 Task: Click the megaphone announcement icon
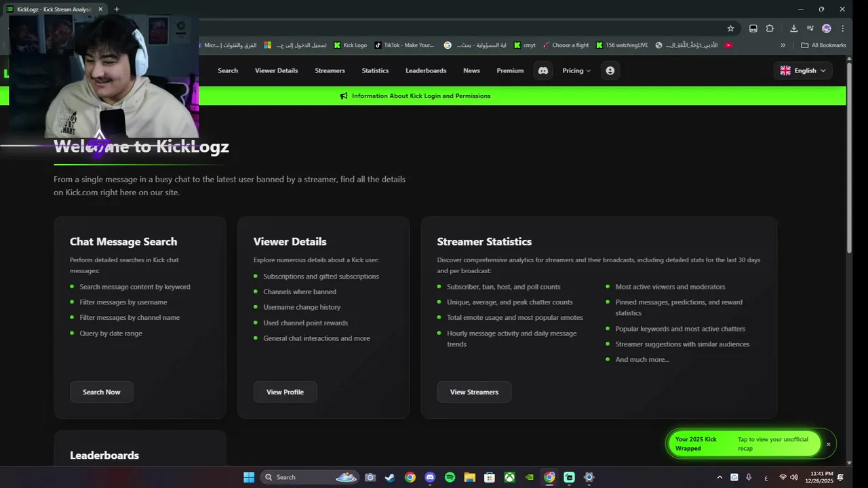(x=344, y=96)
